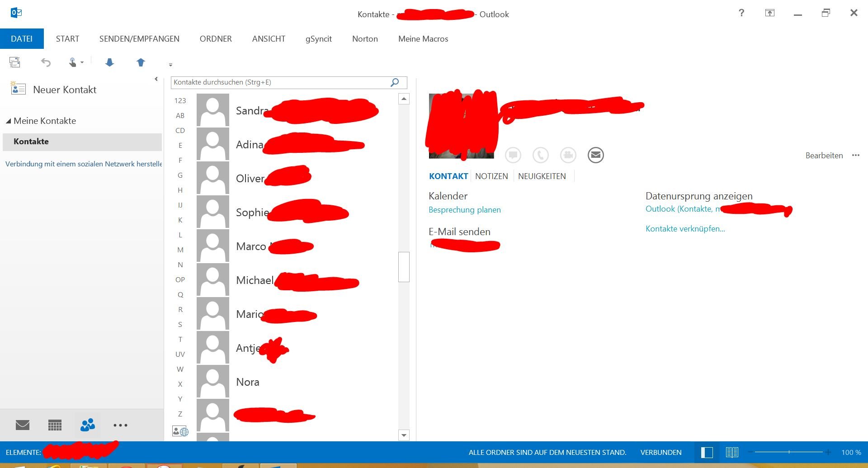Screen dimensions: 868x468
Task: Open the ORDNER tab
Action: (x=216, y=39)
